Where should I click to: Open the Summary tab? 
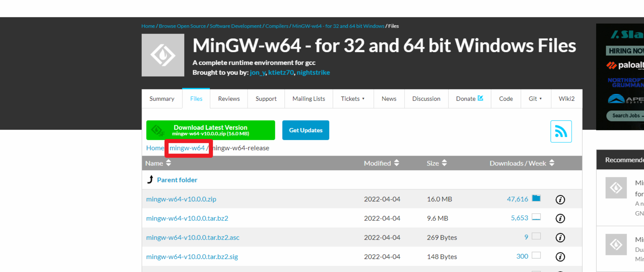point(162,99)
